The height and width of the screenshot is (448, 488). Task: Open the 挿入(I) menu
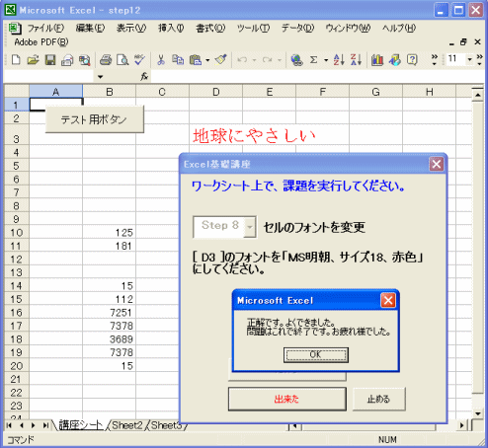click(x=171, y=29)
